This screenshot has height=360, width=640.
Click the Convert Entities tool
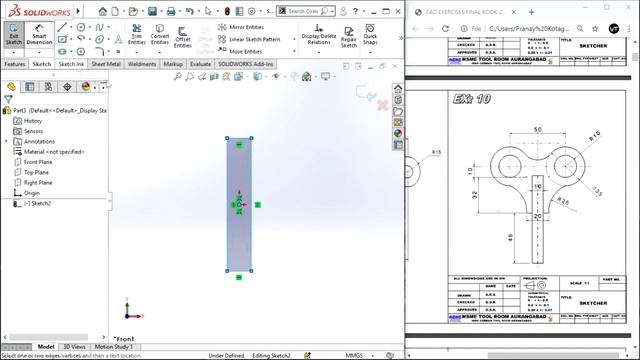pos(160,34)
